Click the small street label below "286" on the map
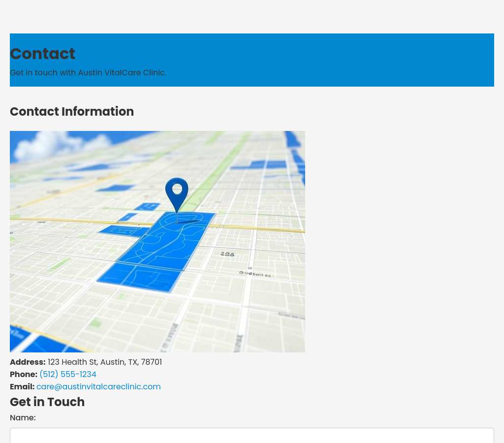This screenshot has width=504, height=443. [x=255, y=274]
